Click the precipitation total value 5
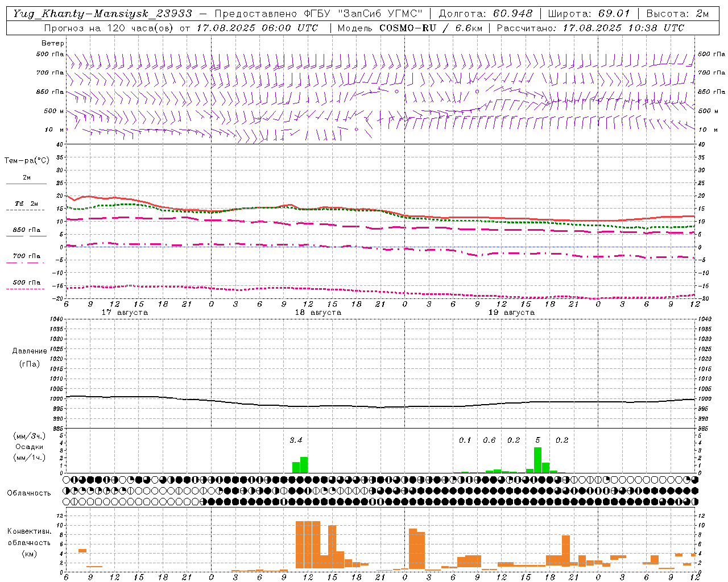728x582 pixels. [537, 440]
